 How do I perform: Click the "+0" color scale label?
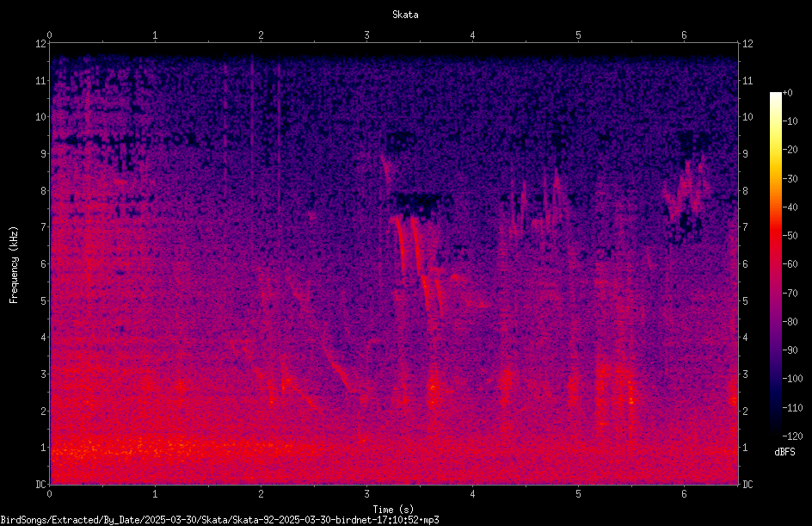788,93
